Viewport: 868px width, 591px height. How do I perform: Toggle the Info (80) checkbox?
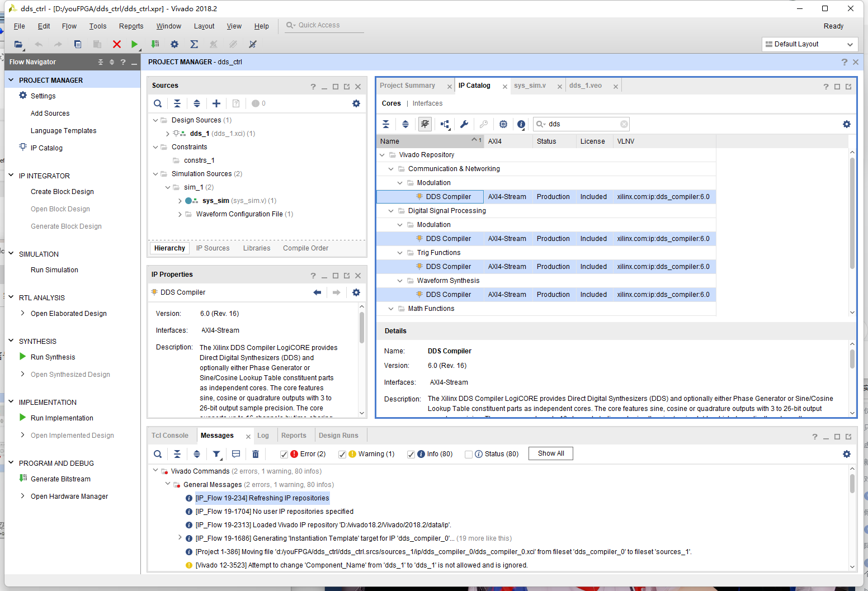click(x=411, y=455)
